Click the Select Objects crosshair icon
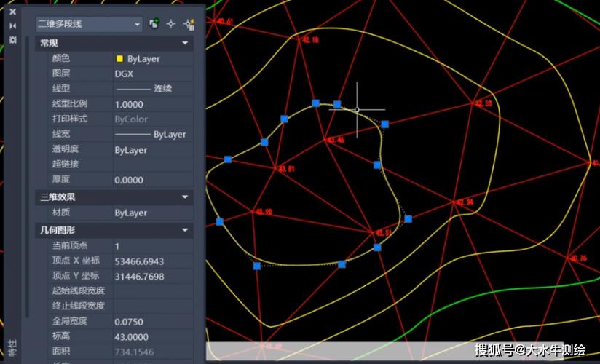600x364 pixels. point(171,24)
